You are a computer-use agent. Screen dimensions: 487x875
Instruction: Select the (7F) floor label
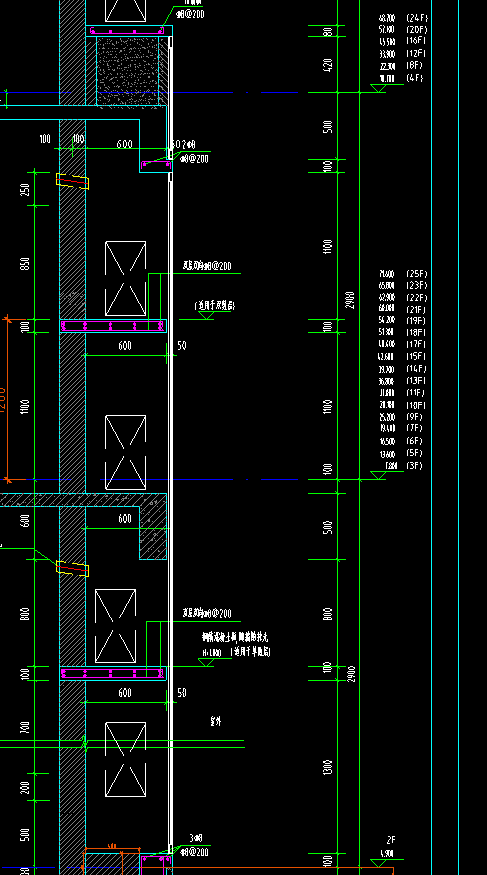(x=414, y=428)
